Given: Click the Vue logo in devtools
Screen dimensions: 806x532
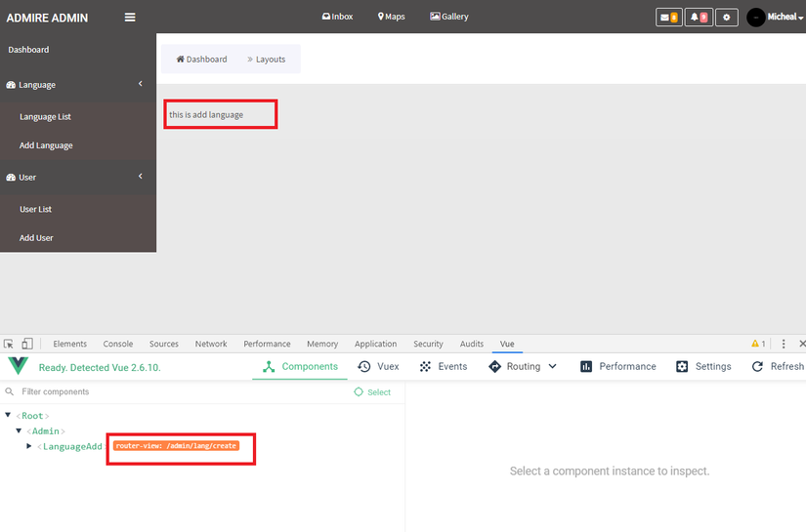Looking at the screenshot, I should coord(18,366).
